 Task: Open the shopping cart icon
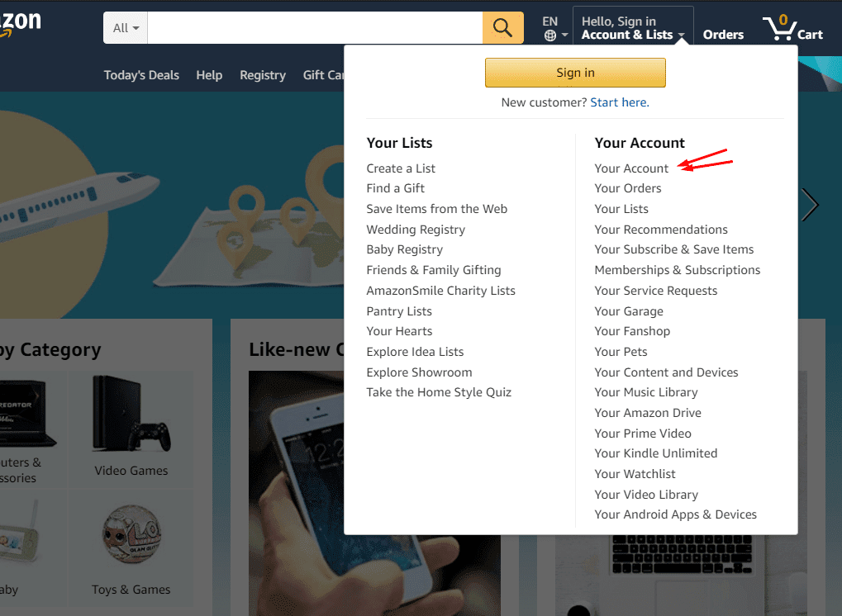(x=779, y=28)
